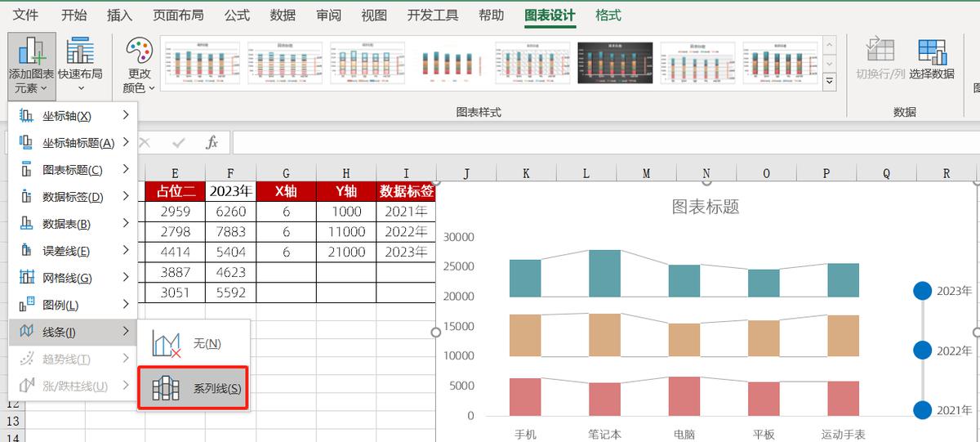Open the 数据表(B) submenu entry
The width and height of the screenshot is (980, 442).
click(73, 224)
